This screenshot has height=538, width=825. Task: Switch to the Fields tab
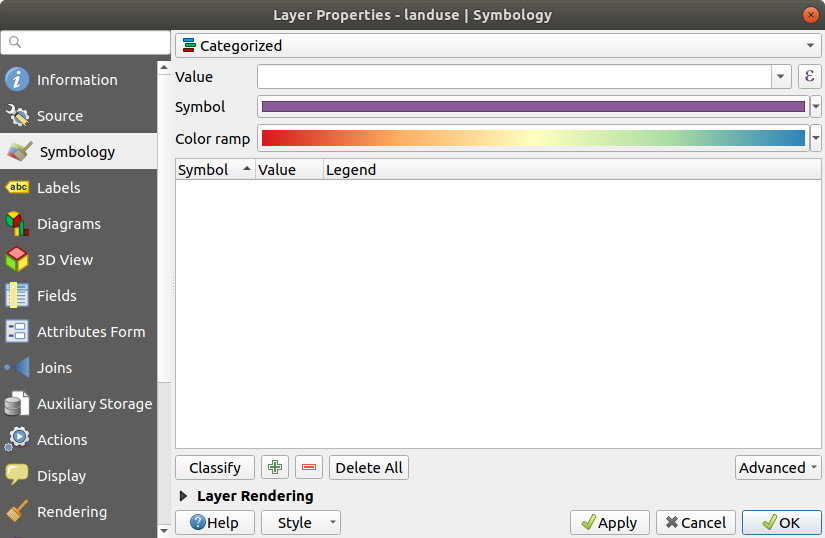point(56,296)
